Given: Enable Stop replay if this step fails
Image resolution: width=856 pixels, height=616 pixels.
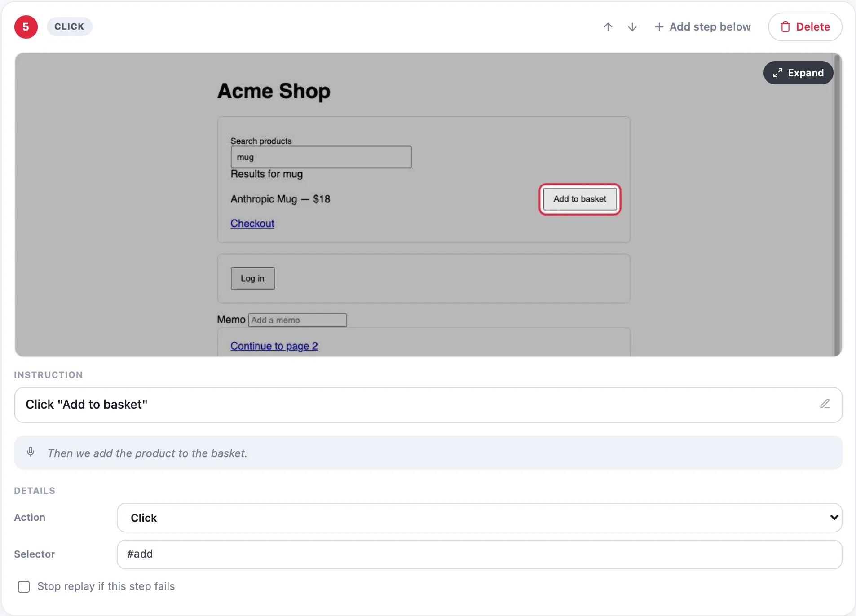Looking at the screenshot, I should [x=24, y=587].
